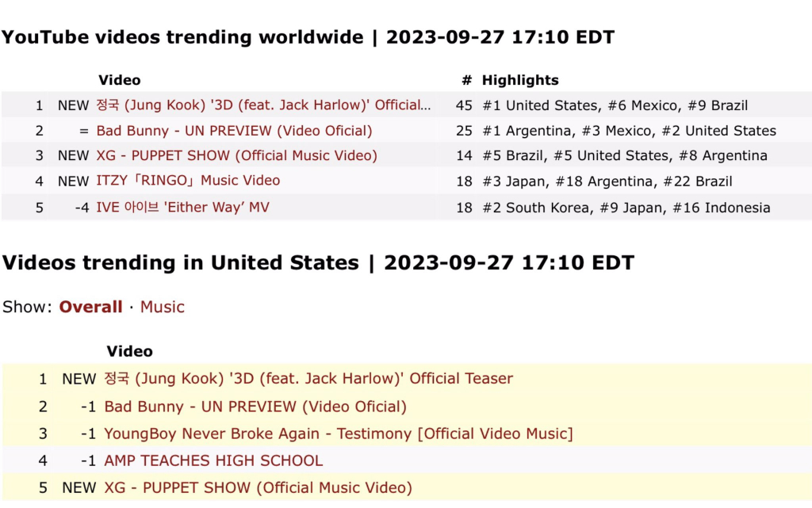Screen dimensions: 812x508
Task: Open XG PUPPET SHOW in US list
Action: coord(258,488)
